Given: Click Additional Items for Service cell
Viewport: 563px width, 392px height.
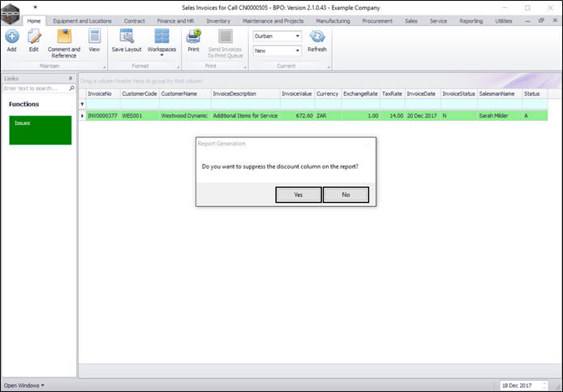Looking at the screenshot, I should pos(246,116).
